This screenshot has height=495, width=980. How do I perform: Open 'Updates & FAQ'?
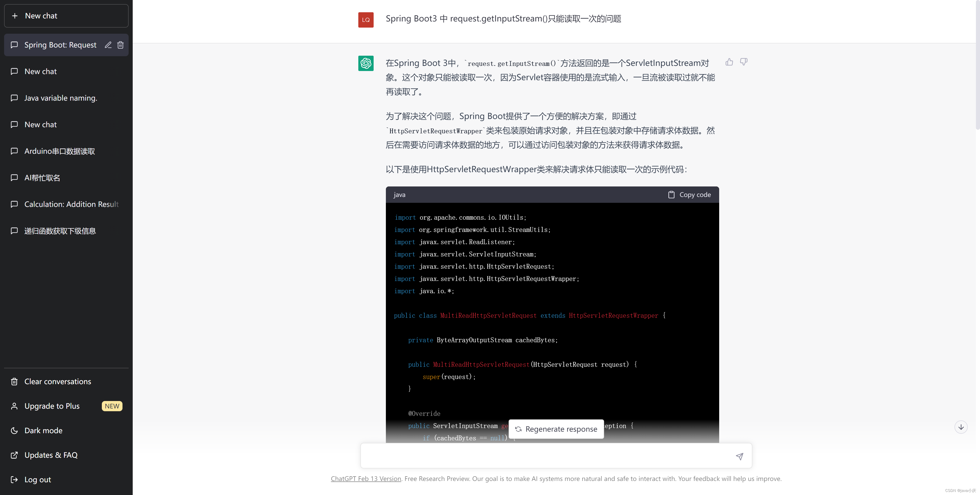click(x=51, y=455)
